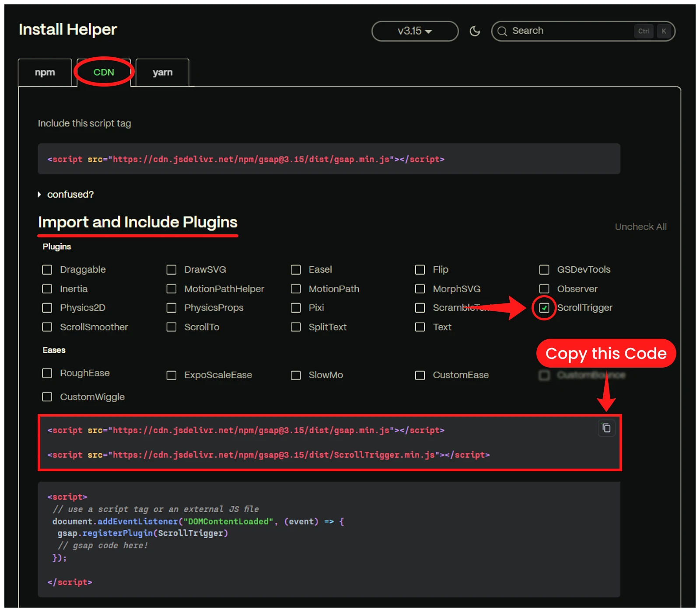This screenshot has width=700, height=612.
Task: Click the gsap.min.js script tag in the top code block
Action: [246, 160]
